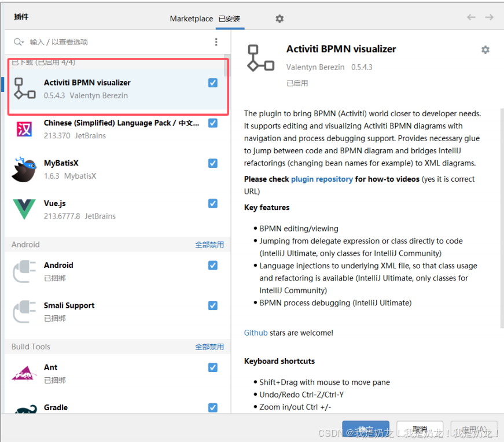The width and height of the screenshot is (504, 442).
Task: Click the 确定 button
Action: [x=366, y=429]
